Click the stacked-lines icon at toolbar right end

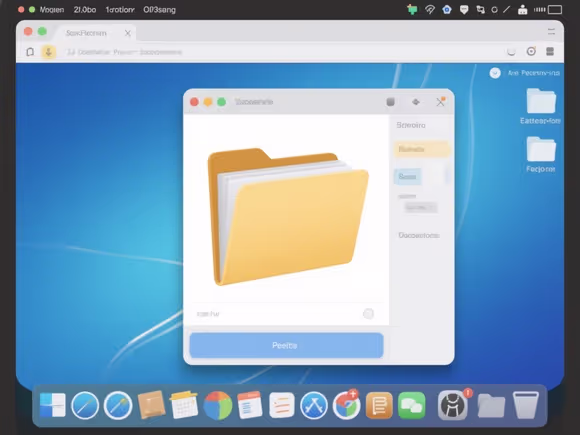coord(550,51)
